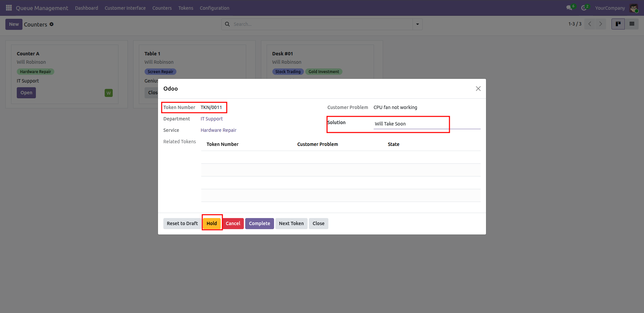Put the token on Hold
Image resolution: width=644 pixels, height=313 pixels.
[x=212, y=223]
